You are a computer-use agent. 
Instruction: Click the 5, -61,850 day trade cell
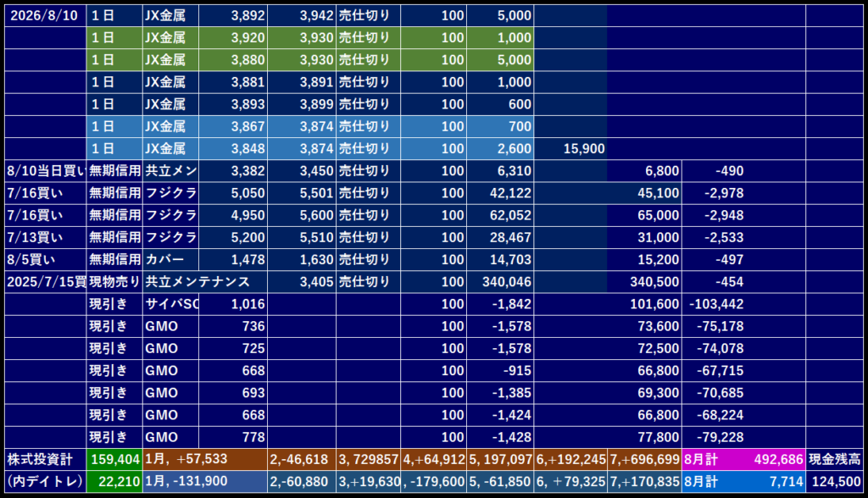coord(500,481)
